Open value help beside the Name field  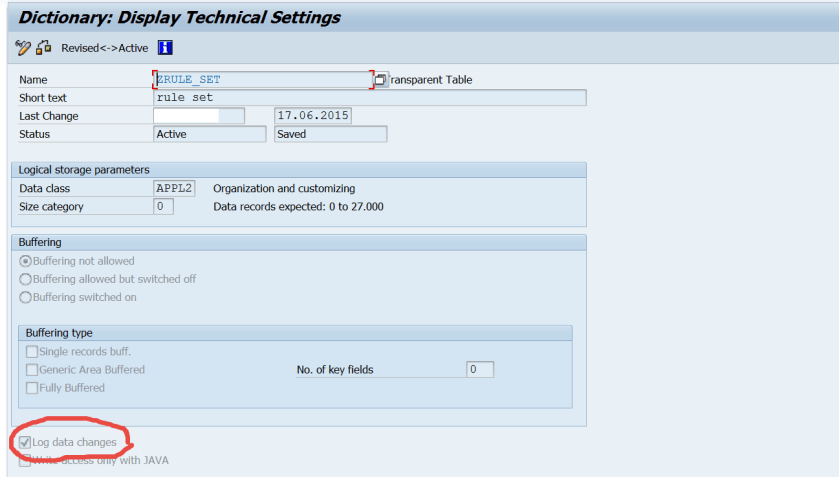click(x=381, y=80)
